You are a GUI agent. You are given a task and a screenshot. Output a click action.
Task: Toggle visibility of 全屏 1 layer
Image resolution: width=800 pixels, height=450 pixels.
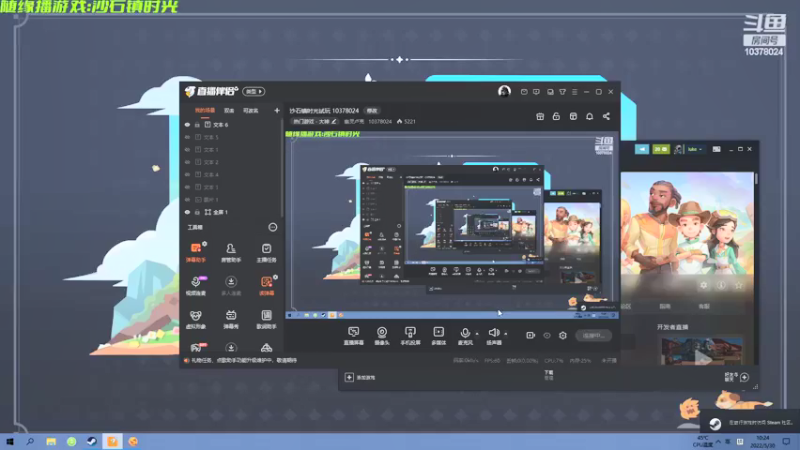[187, 212]
